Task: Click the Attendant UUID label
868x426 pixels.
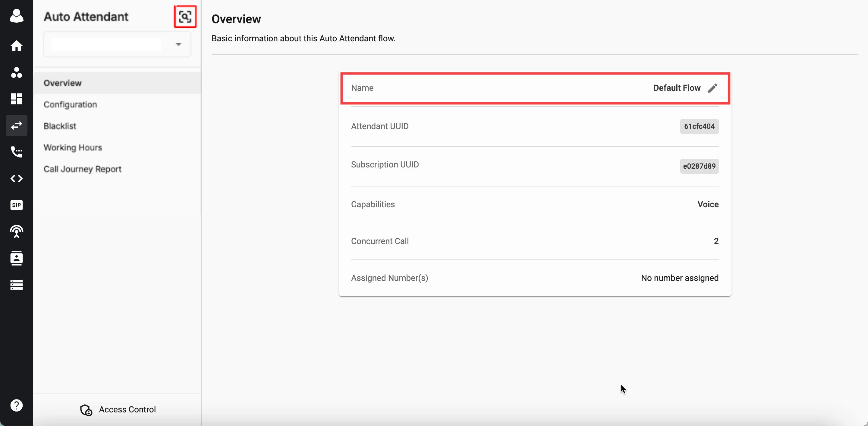Action: [x=380, y=126]
